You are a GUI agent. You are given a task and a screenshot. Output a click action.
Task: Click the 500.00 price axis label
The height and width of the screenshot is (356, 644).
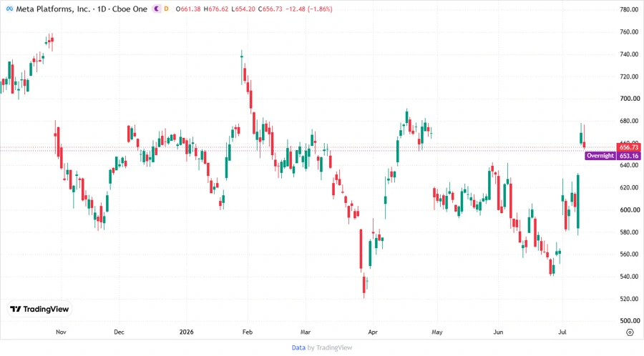(x=629, y=321)
